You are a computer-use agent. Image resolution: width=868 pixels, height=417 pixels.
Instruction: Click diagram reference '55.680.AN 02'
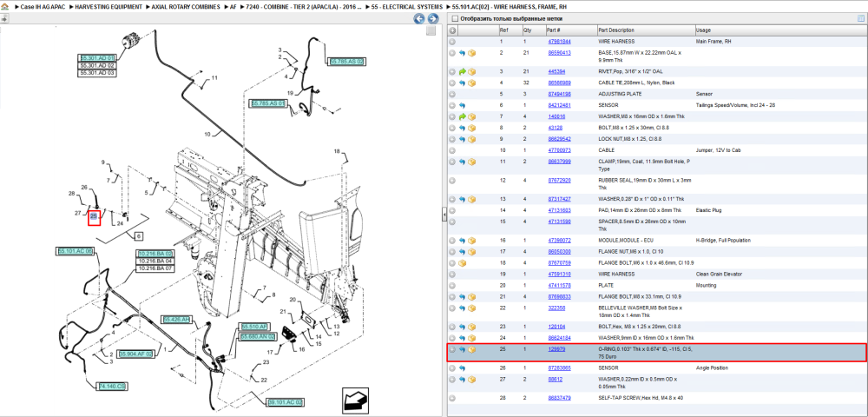[x=258, y=337]
